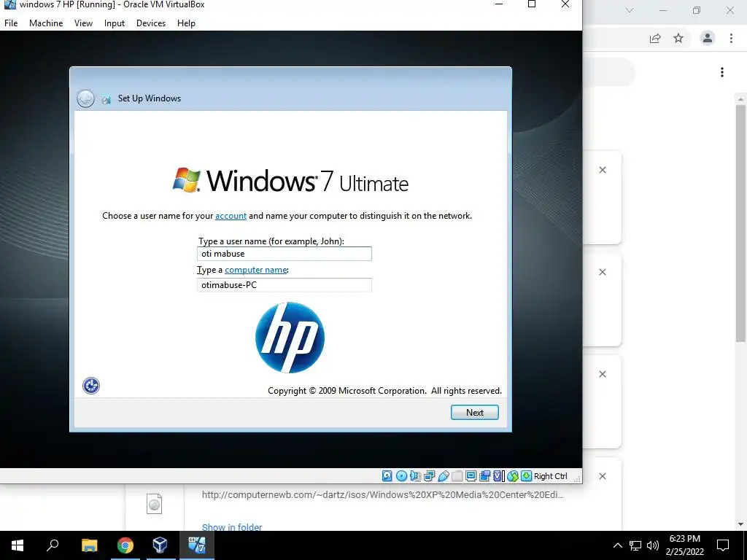Open the VirtualBox Help menu
The height and width of the screenshot is (560, 747).
pyautogui.click(x=186, y=23)
